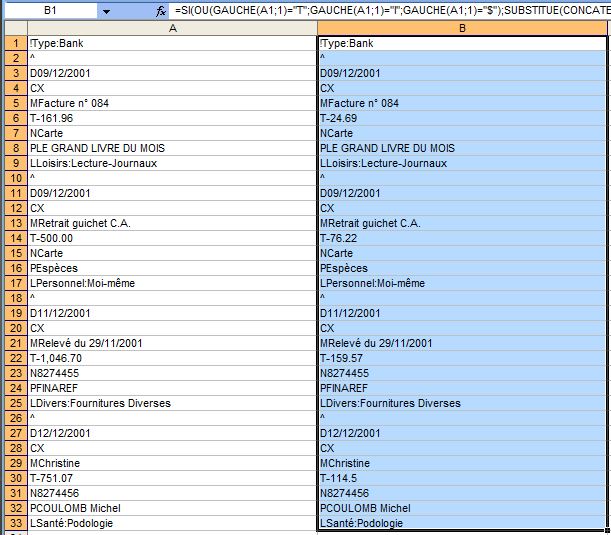Image resolution: width=611 pixels, height=535 pixels.
Task: Click cell B14 with T-76.22
Action: [462, 238]
